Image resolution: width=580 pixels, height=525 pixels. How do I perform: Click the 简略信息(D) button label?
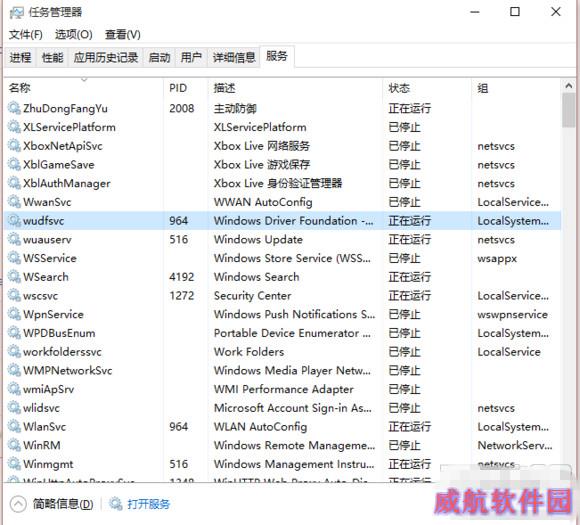pyautogui.click(x=63, y=504)
